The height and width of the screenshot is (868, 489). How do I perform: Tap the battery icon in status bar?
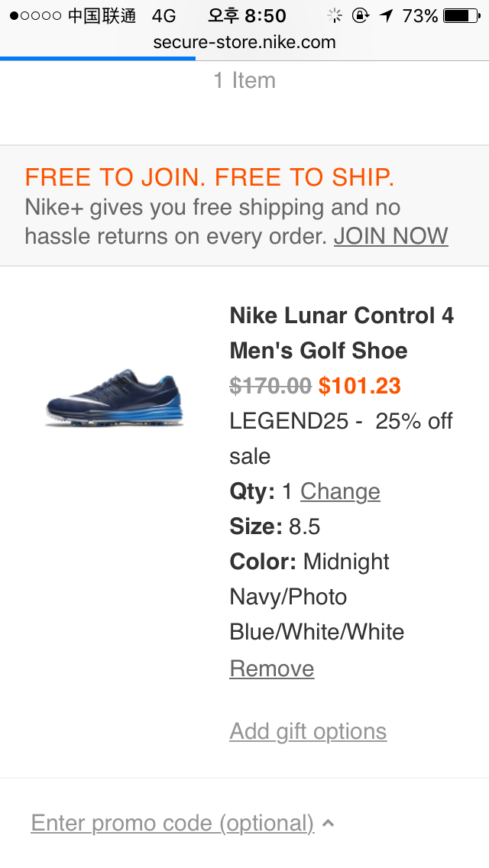[x=460, y=15]
